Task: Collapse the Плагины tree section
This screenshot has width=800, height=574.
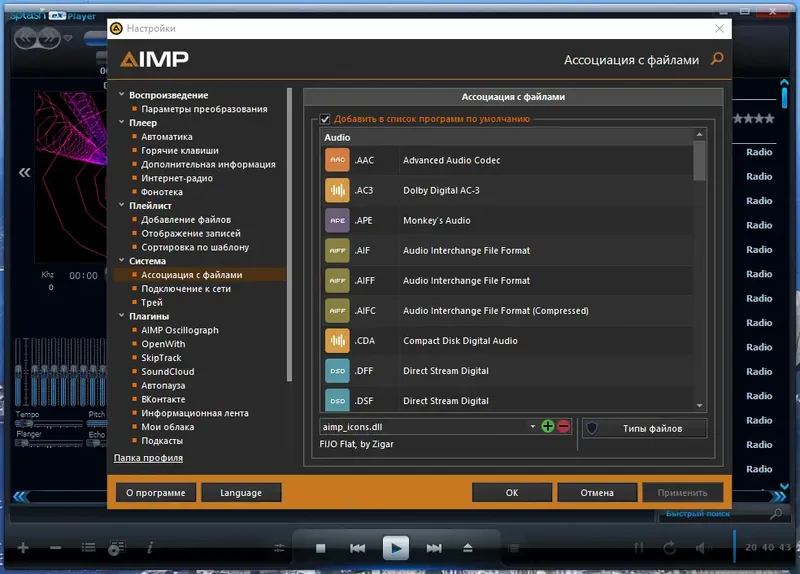Action: pos(121,316)
